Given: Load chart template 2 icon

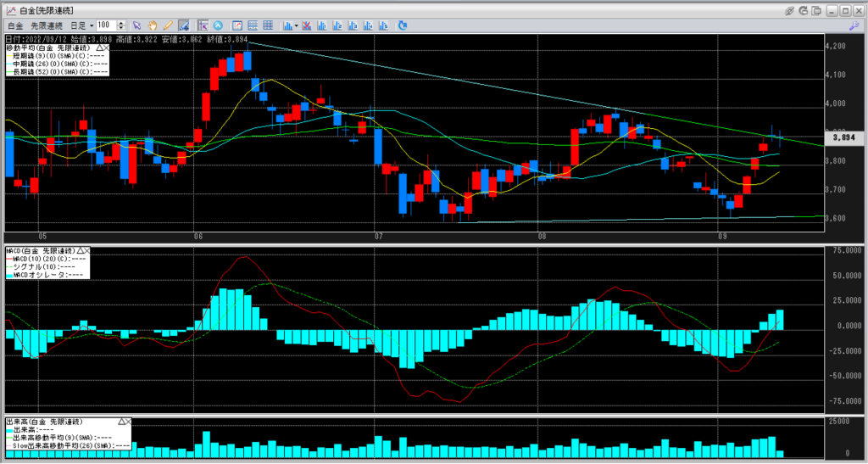Looking at the screenshot, I should tap(337, 25).
